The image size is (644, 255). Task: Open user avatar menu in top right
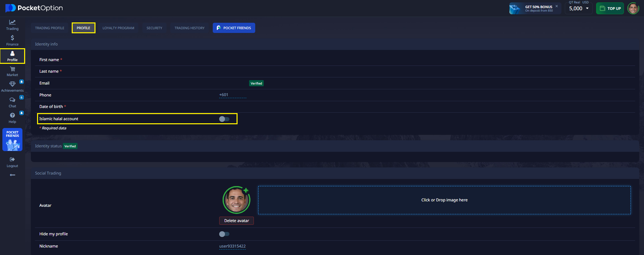click(x=633, y=8)
